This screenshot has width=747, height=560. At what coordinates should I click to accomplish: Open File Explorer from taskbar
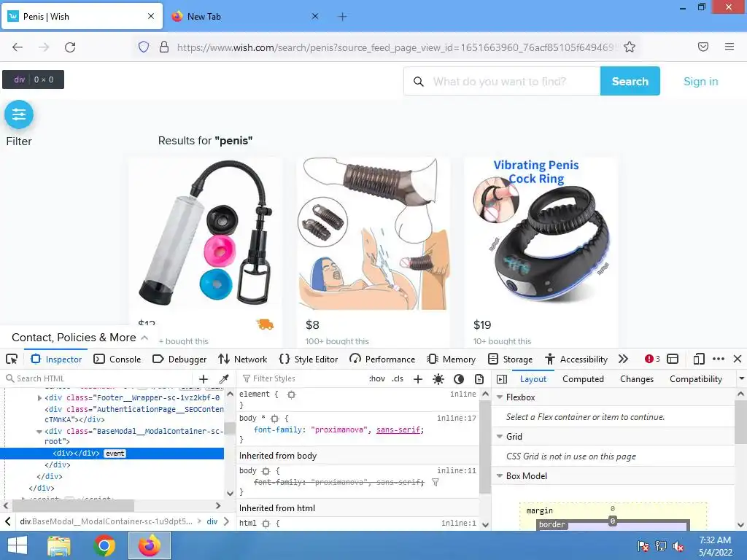[59, 545]
